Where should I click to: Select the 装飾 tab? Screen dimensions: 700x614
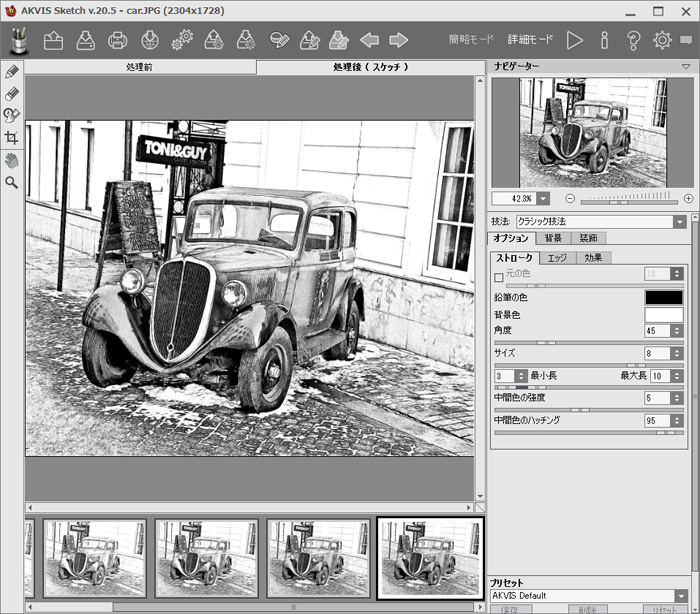pos(588,238)
